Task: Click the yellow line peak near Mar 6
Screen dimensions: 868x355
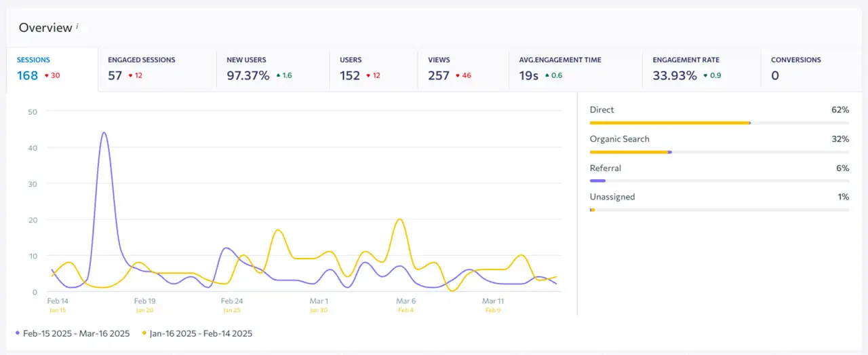Action: (400, 219)
